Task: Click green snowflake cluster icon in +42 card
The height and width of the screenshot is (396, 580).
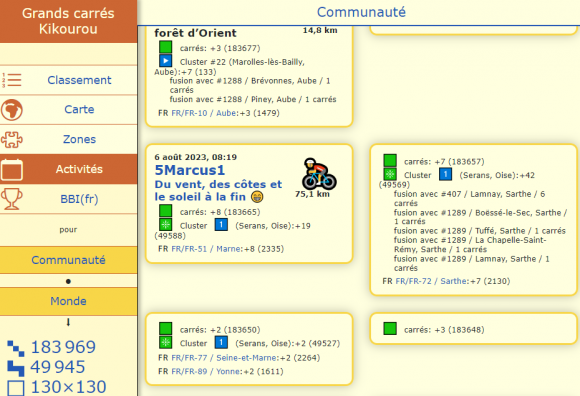Action: pos(390,174)
